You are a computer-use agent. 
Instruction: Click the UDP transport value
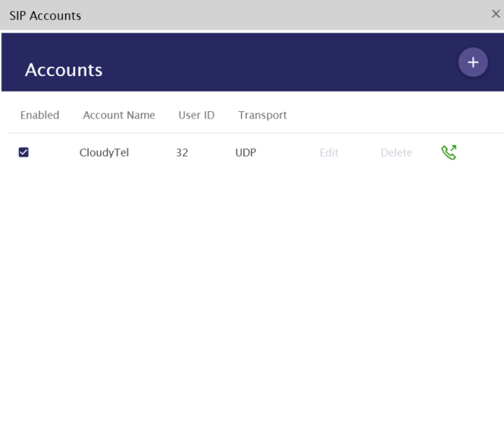tap(245, 153)
